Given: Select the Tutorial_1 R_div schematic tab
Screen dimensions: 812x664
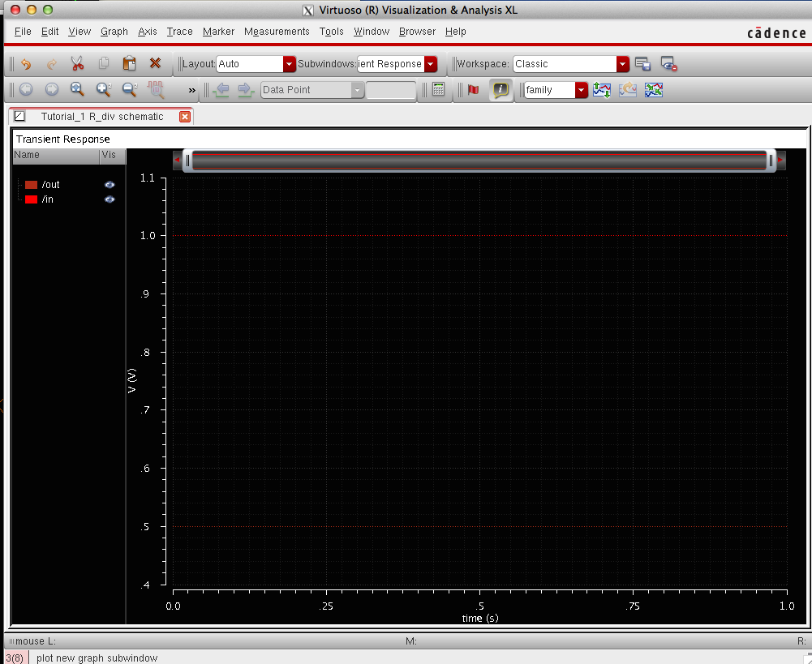Looking at the screenshot, I should click(x=101, y=117).
